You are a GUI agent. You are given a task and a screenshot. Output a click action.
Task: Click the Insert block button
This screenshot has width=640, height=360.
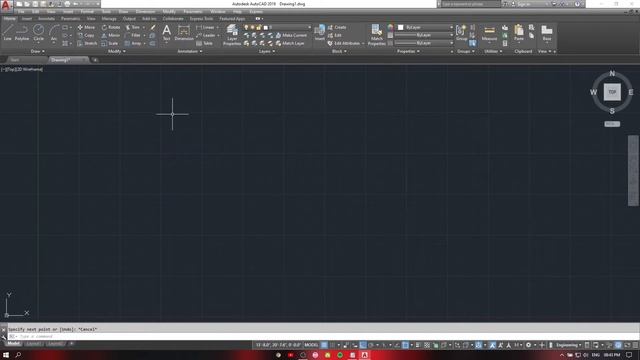[320, 32]
